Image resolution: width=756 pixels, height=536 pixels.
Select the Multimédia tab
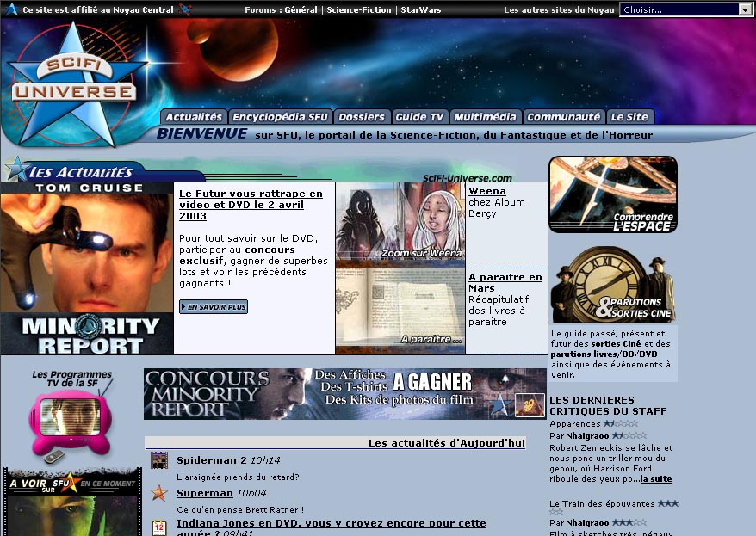pyautogui.click(x=486, y=117)
